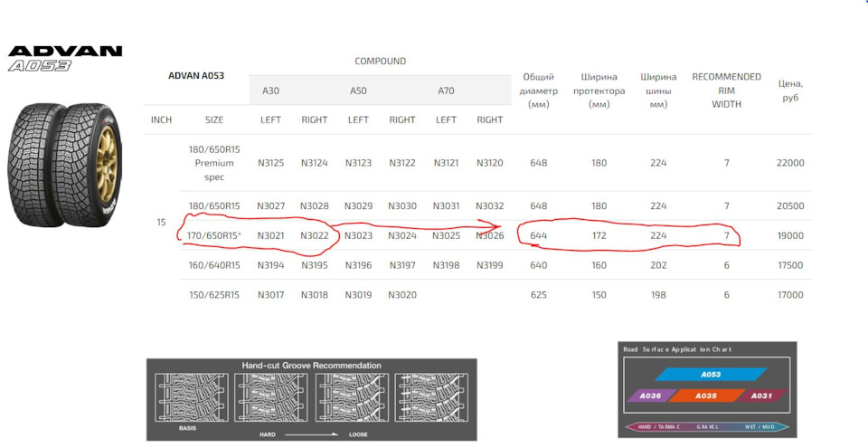This screenshot has width=868, height=448.
Task: Click the 625 overall diameter value
Action: 539,295
